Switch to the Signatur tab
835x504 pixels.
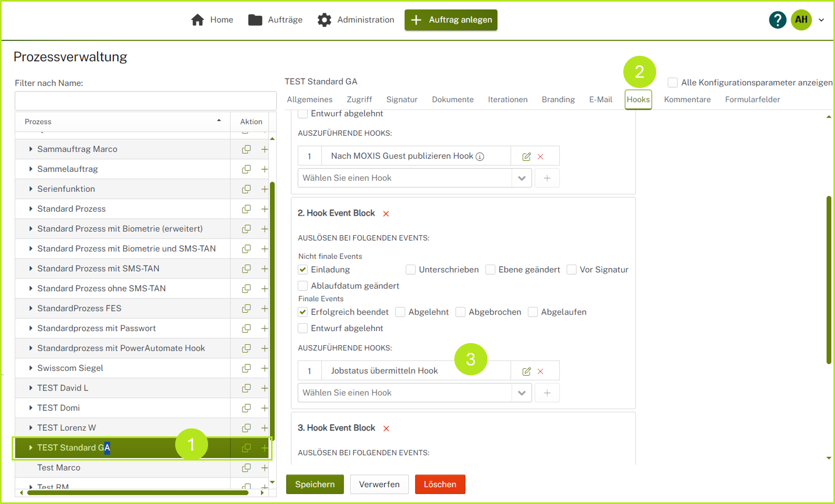coord(401,100)
